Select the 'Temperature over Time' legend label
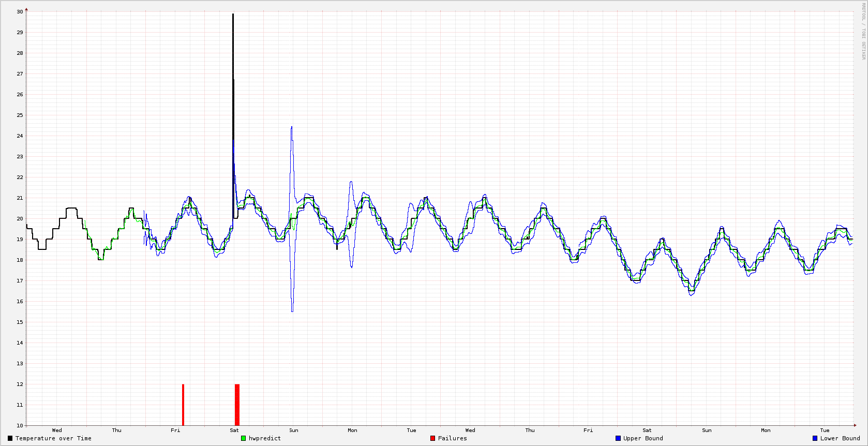 pos(53,438)
